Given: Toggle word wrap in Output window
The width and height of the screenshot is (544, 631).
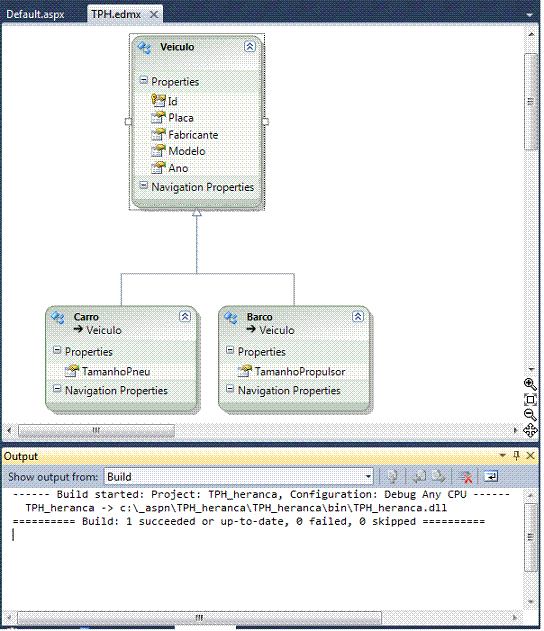Looking at the screenshot, I should tap(490, 477).
